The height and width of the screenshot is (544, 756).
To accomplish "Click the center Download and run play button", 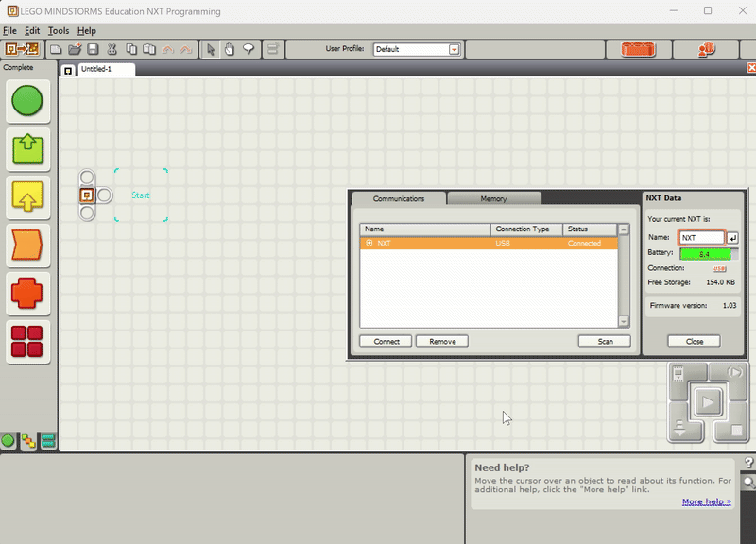I will [x=708, y=401].
